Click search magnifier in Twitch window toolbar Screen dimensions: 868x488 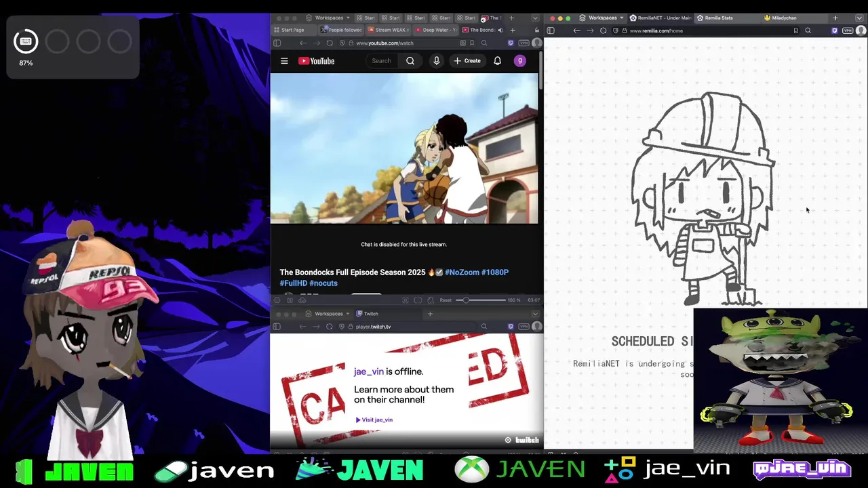tap(484, 327)
